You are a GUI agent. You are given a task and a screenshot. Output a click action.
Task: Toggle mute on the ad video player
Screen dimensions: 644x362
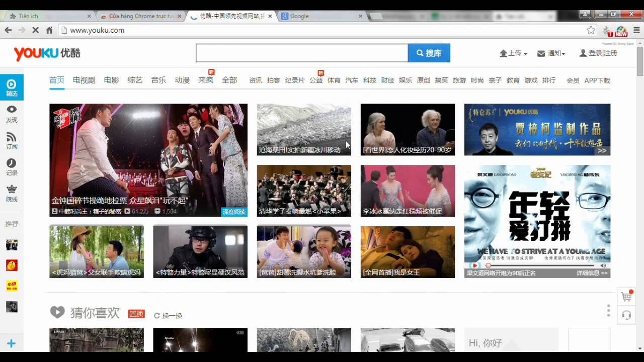[603, 265]
